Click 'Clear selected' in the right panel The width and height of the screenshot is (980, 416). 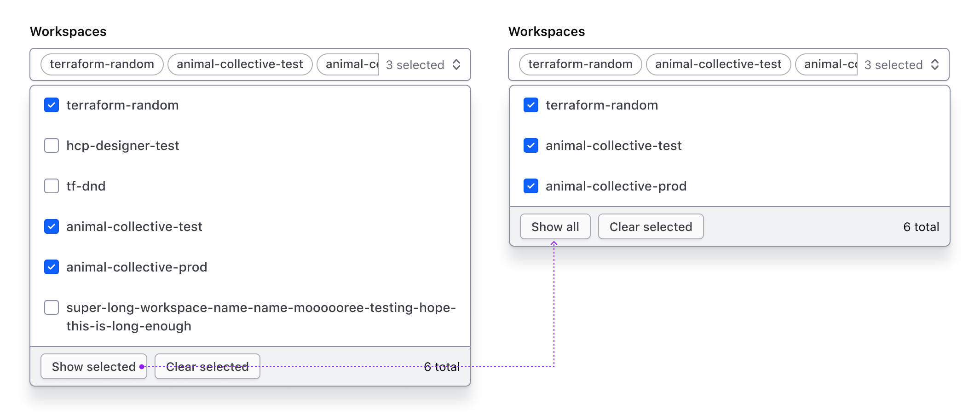coord(651,226)
